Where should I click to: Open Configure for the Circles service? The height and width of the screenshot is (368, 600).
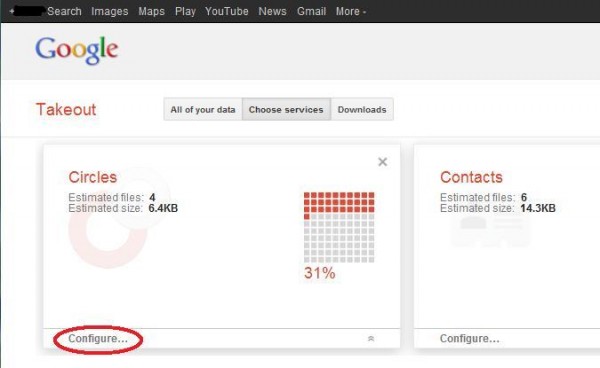pos(98,339)
